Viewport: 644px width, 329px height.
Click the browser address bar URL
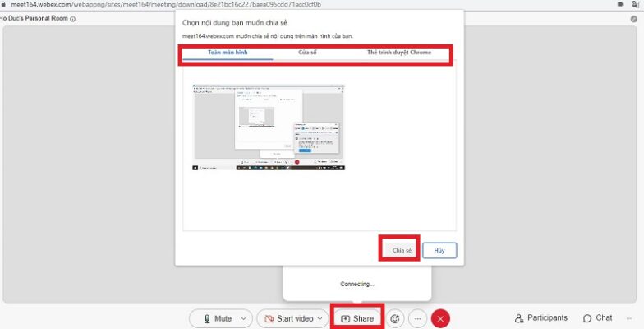[x=164, y=4]
